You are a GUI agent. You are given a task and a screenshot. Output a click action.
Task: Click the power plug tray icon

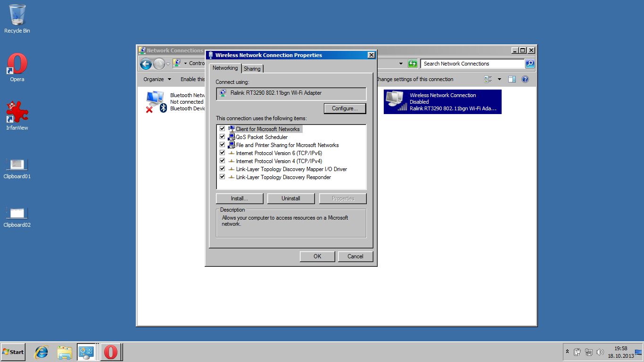578,352
